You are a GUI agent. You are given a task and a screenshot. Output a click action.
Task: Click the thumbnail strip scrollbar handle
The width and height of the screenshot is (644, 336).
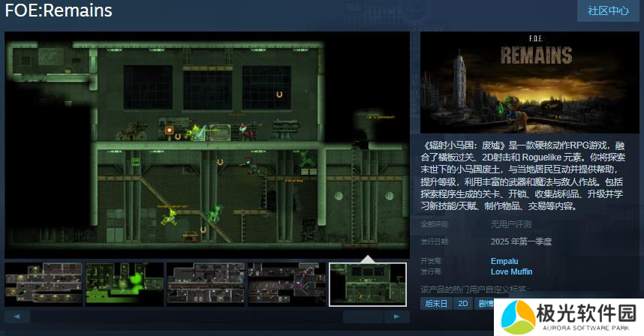(363, 316)
